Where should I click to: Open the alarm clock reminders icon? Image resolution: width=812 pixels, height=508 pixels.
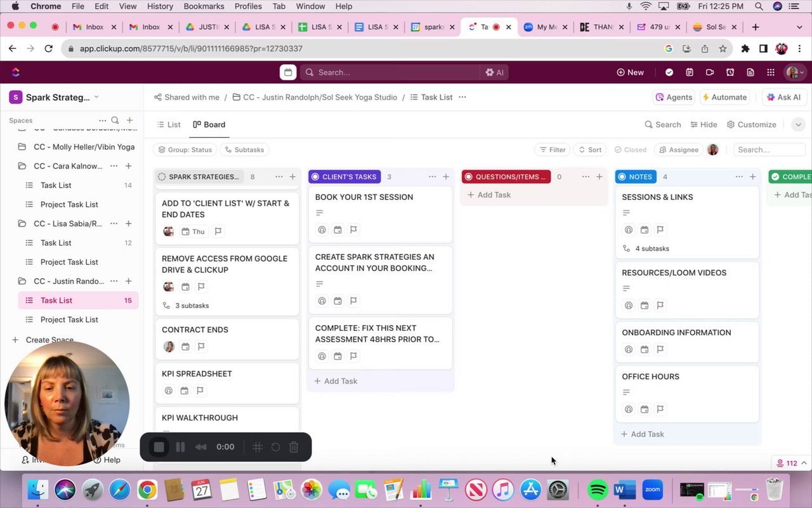click(x=730, y=72)
